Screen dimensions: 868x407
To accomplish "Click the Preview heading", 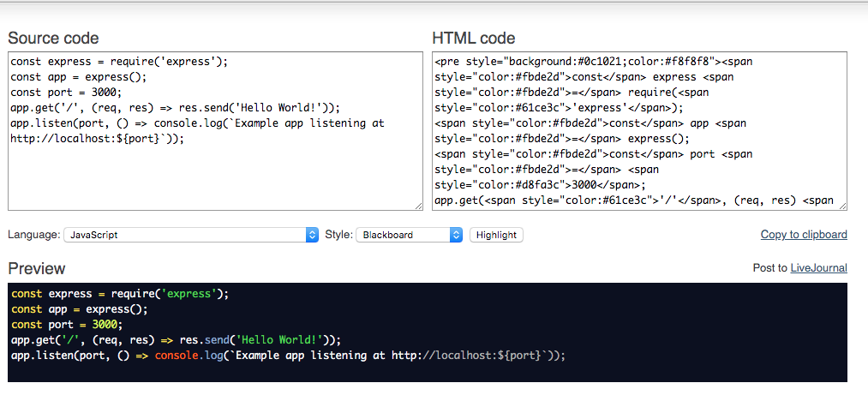I will (37, 268).
